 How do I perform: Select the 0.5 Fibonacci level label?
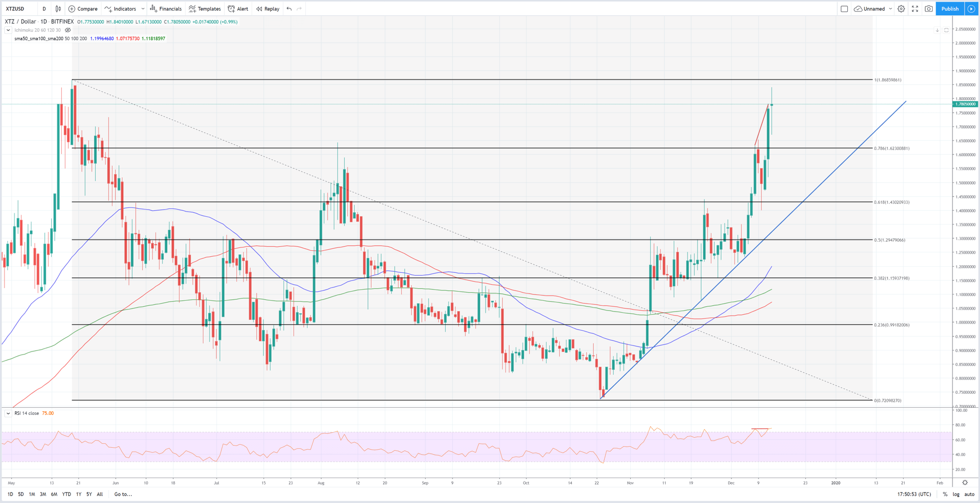coord(890,240)
